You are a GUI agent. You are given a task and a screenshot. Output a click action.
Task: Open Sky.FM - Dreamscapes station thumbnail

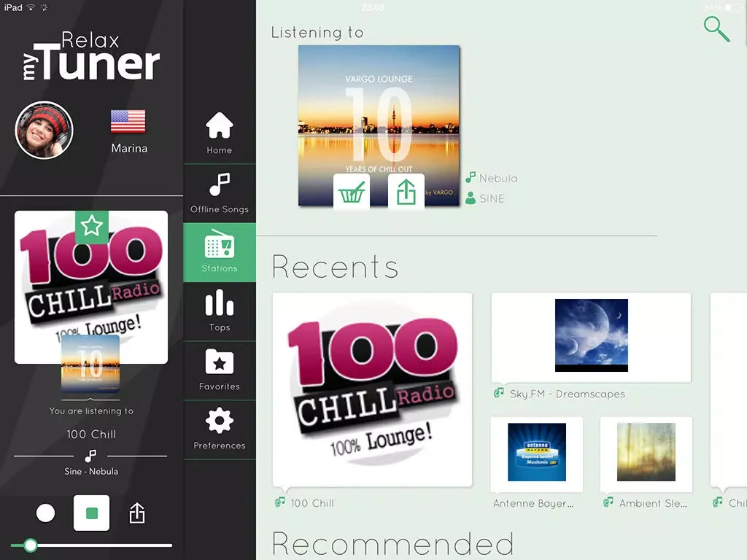tap(591, 337)
